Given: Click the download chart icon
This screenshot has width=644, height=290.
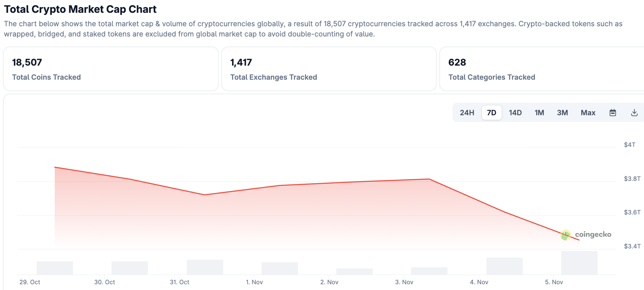Looking at the screenshot, I should click(634, 113).
